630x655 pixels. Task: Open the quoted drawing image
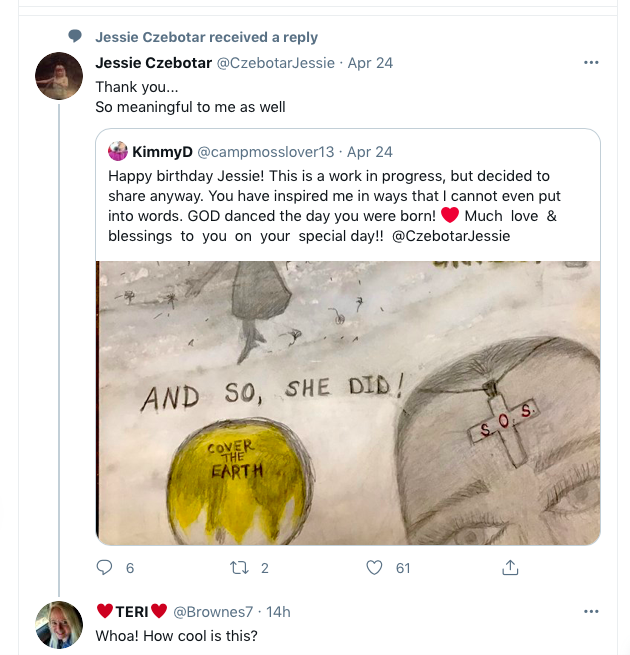pos(348,403)
